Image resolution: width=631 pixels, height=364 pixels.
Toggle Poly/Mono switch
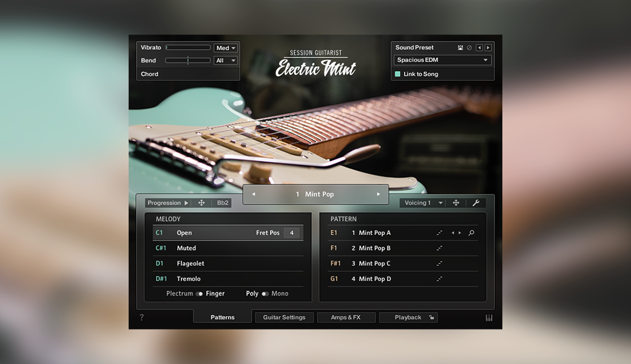click(x=265, y=294)
